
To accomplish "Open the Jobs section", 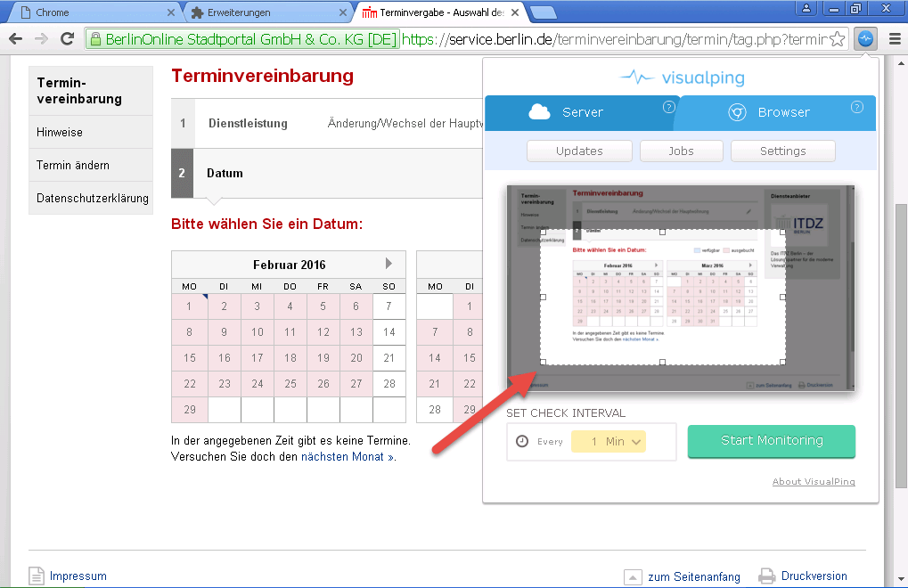I will pyautogui.click(x=681, y=151).
